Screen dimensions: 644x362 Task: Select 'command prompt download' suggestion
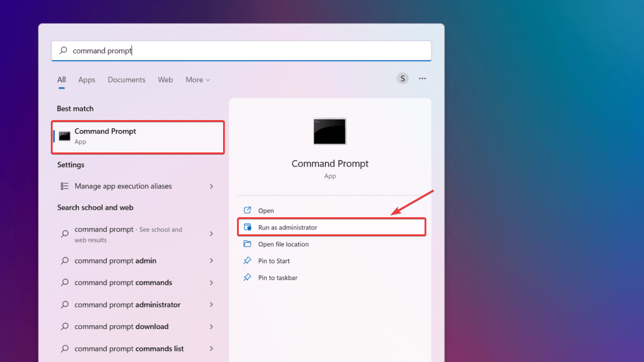point(138,326)
